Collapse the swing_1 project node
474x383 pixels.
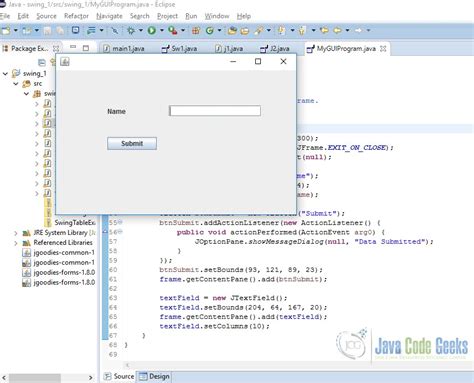coord(5,73)
